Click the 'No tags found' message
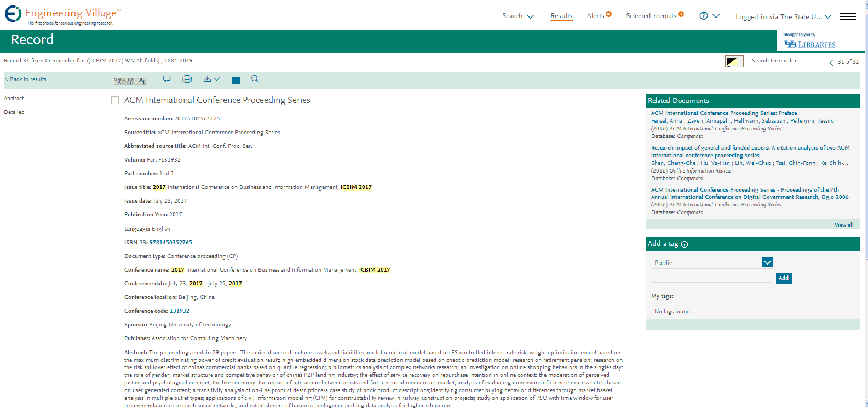This screenshot has width=868, height=408. point(672,312)
